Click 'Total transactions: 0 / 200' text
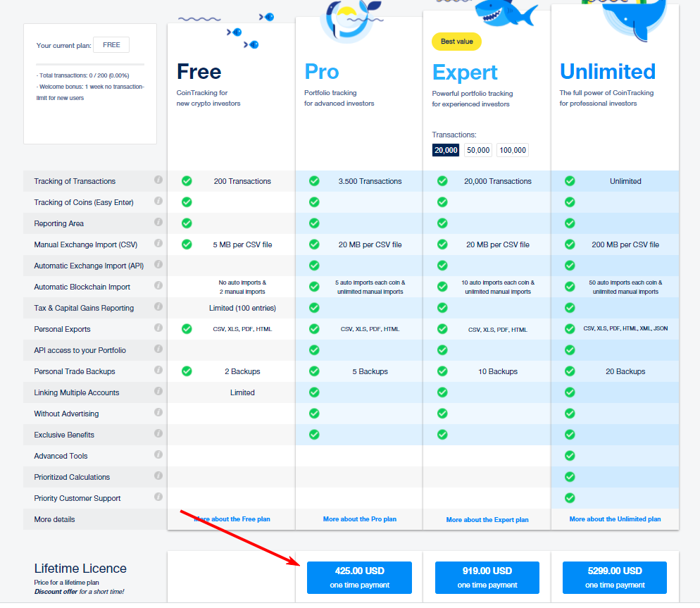 pyautogui.click(x=82, y=75)
